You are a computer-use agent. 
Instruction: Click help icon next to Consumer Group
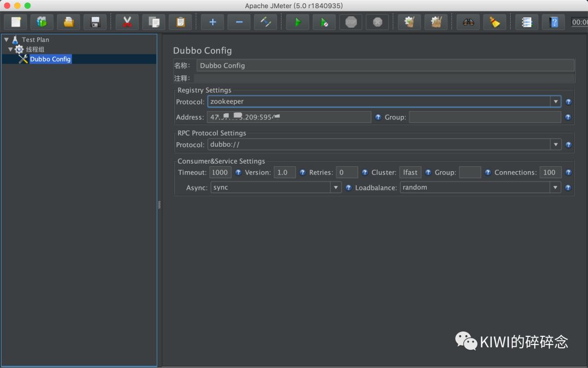tap(488, 172)
